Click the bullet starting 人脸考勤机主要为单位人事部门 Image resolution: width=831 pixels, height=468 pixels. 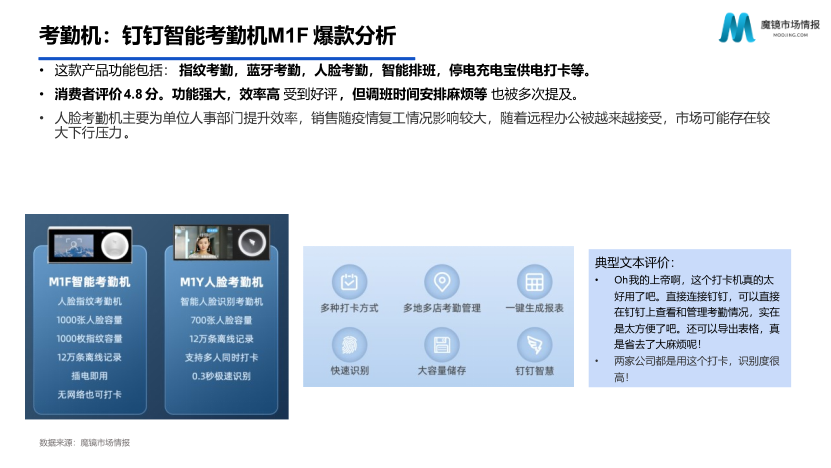pyautogui.click(x=412, y=125)
